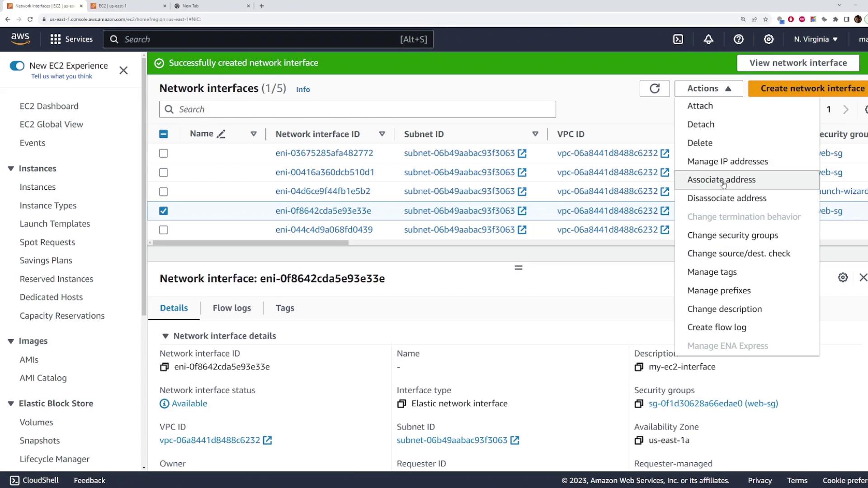Image resolution: width=868 pixels, height=488 pixels.
Task: Open the sg-0f1d30628a66edae0 (web-sg) link
Action: pos(713,404)
